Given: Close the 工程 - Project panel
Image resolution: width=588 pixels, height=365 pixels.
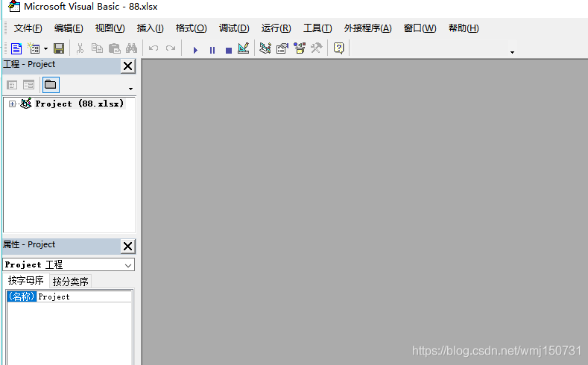Looking at the screenshot, I should click(x=128, y=66).
